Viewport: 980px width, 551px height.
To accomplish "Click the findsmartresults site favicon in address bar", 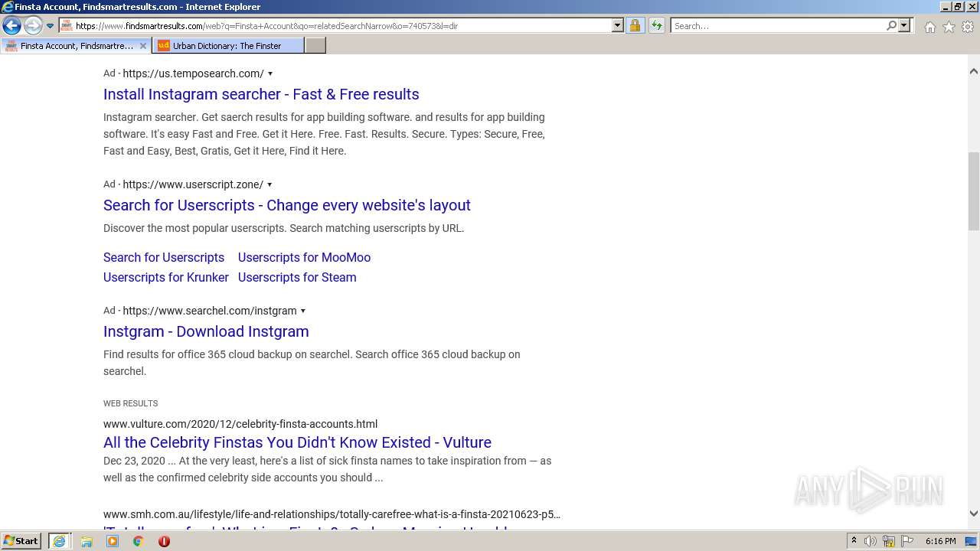I will point(66,25).
